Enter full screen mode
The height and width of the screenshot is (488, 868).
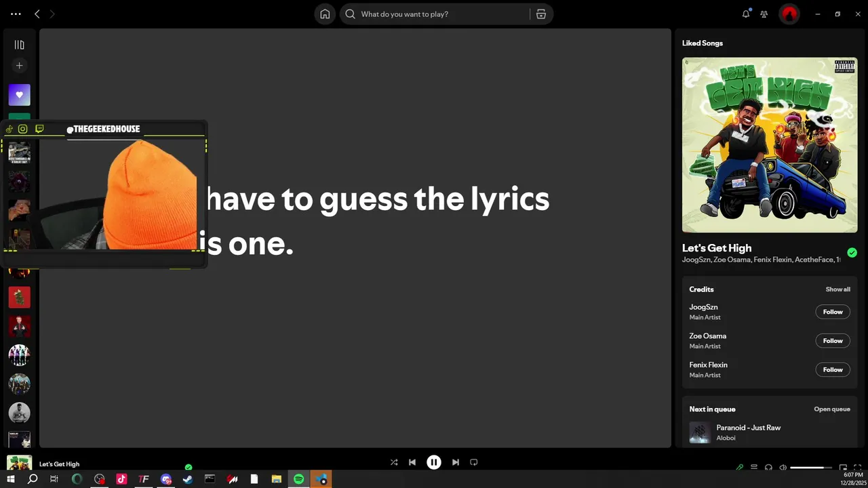pos(857,467)
